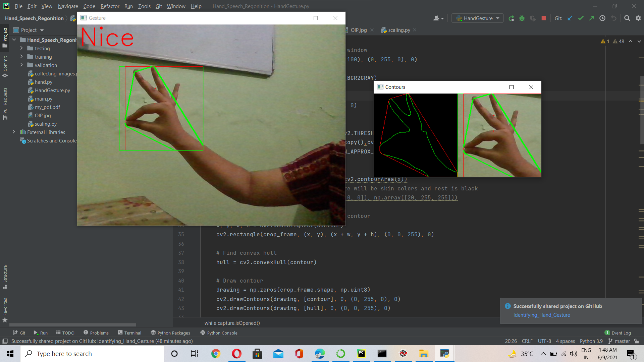Expand the validation folder

22,65
